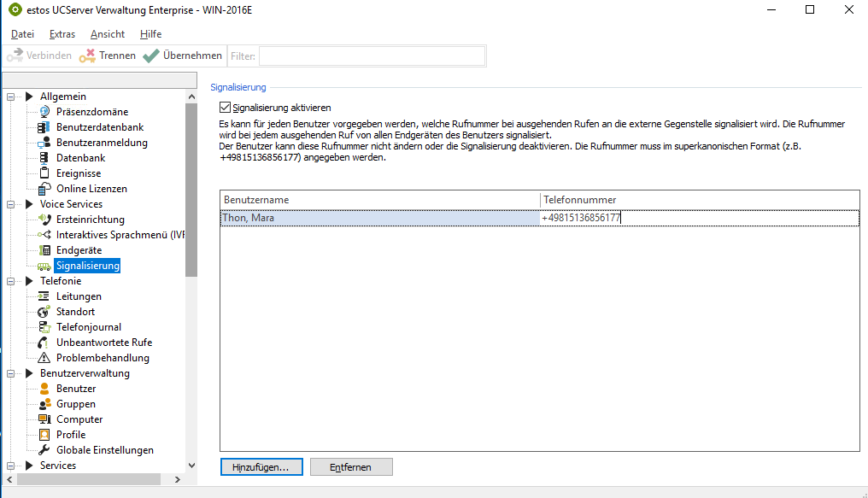
Task: Click the Ersteinrichtung speaker icon
Action: coord(45,220)
